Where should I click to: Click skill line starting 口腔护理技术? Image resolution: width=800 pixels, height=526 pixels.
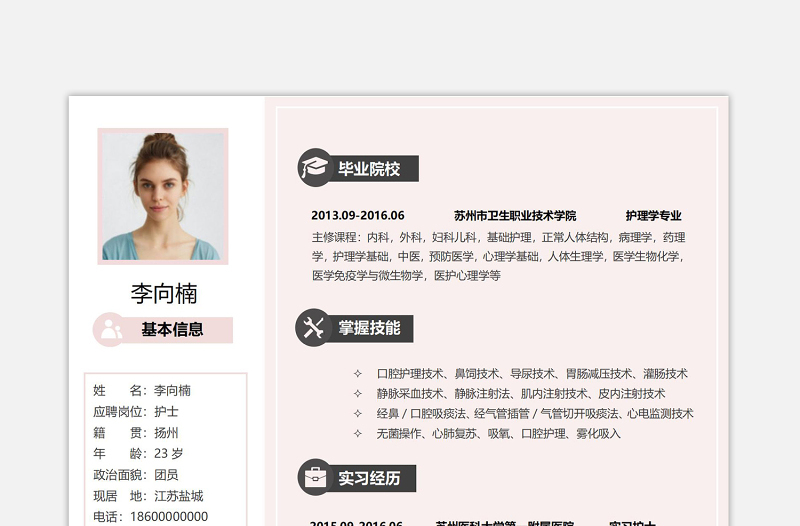532,374
